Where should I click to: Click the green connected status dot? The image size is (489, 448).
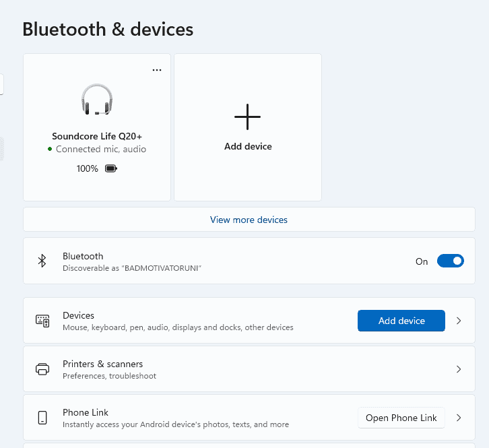tap(50, 149)
